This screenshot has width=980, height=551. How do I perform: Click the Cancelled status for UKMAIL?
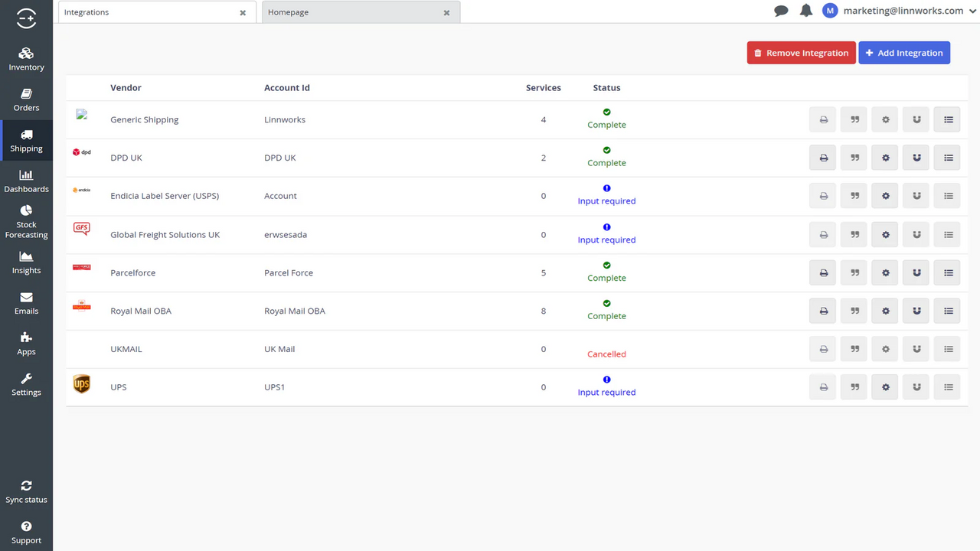pos(606,354)
